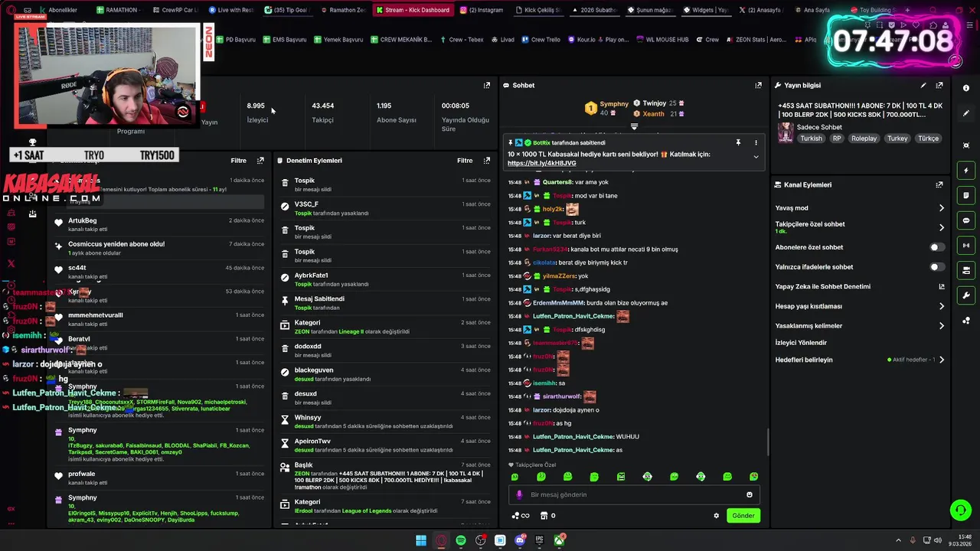Image resolution: width=980 pixels, height=551 pixels.
Task: Expand Yavaş mod settings
Action: (x=941, y=208)
